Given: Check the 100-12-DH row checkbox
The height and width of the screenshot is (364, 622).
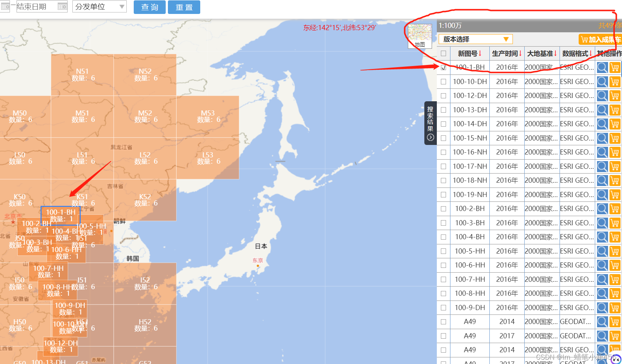Looking at the screenshot, I should (x=443, y=95).
